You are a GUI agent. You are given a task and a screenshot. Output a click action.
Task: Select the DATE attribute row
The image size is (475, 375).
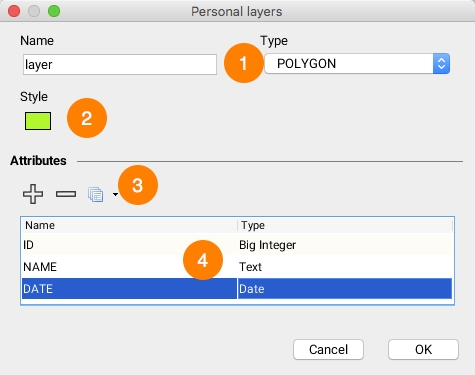click(237, 289)
